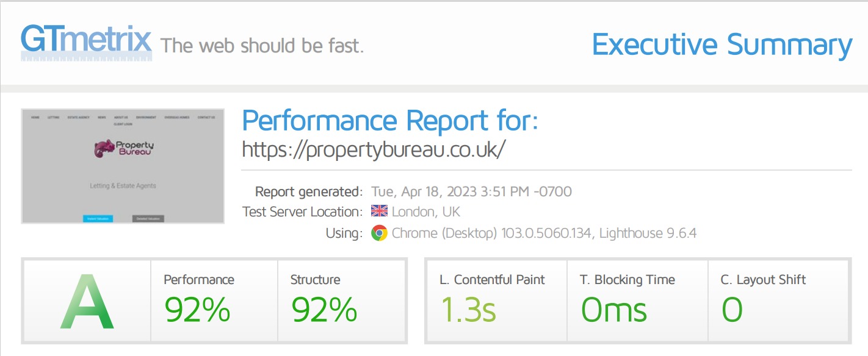Click the blue Instant Valuation button in thumbnail
The height and width of the screenshot is (356, 868).
[x=98, y=218]
